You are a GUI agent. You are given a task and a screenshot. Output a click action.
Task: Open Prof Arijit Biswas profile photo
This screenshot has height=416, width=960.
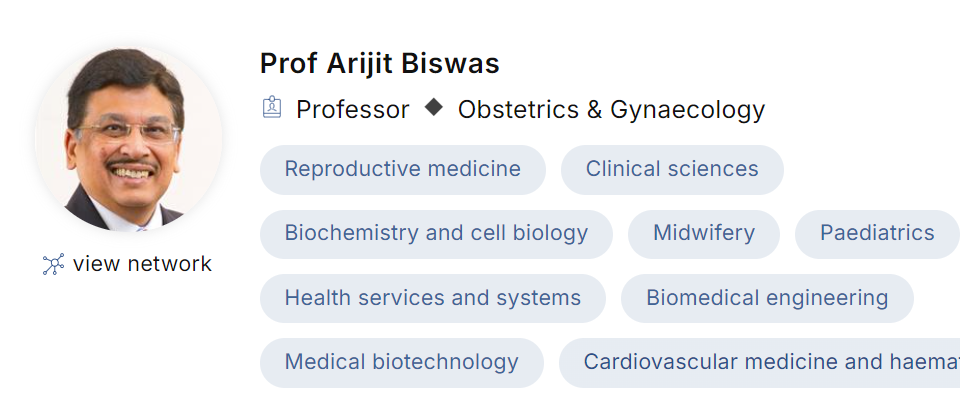point(127,136)
